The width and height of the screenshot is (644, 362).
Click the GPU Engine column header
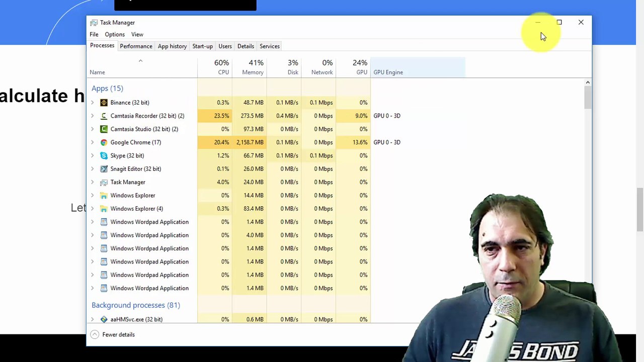pos(418,67)
